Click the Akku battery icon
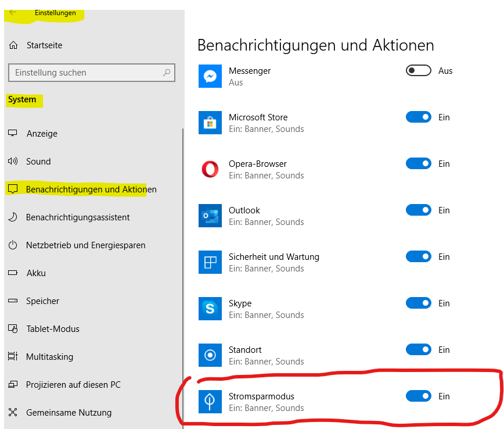Screen dimensions: 504x429 [x=13, y=273]
